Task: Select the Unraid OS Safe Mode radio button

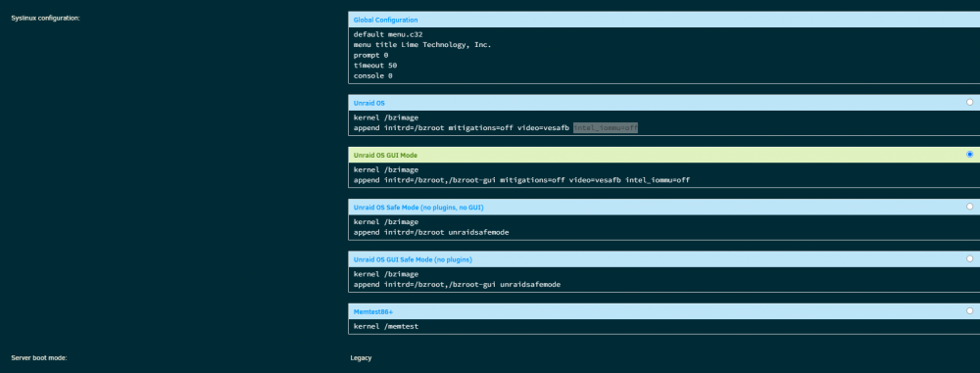Action: [969, 207]
